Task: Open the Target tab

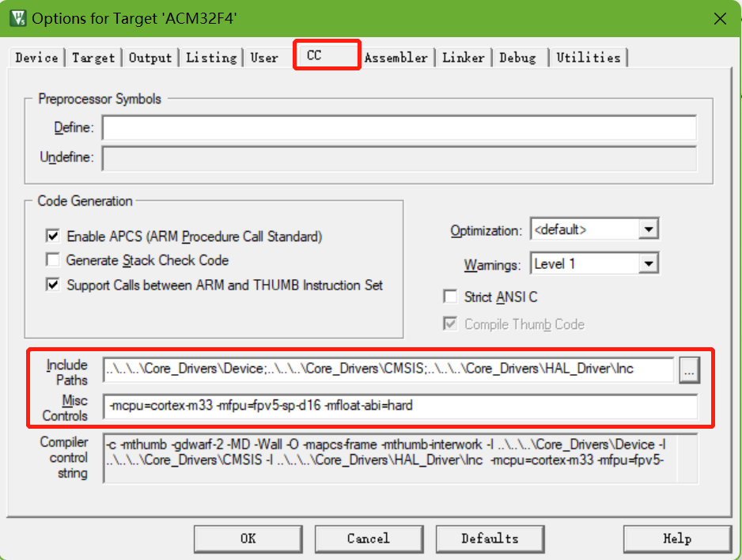Action: pyautogui.click(x=93, y=58)
